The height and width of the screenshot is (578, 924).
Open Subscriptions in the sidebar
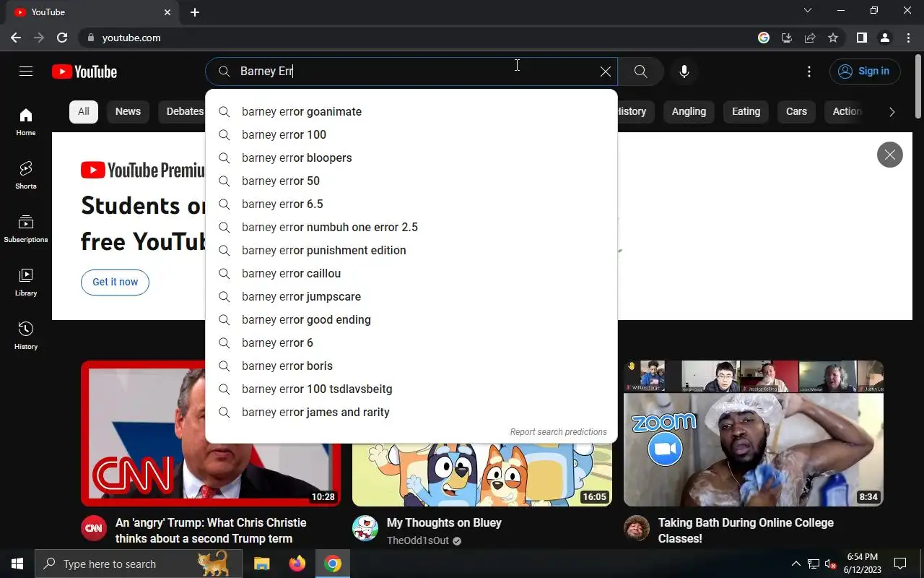pyautogui.click(x=26, y=229)
